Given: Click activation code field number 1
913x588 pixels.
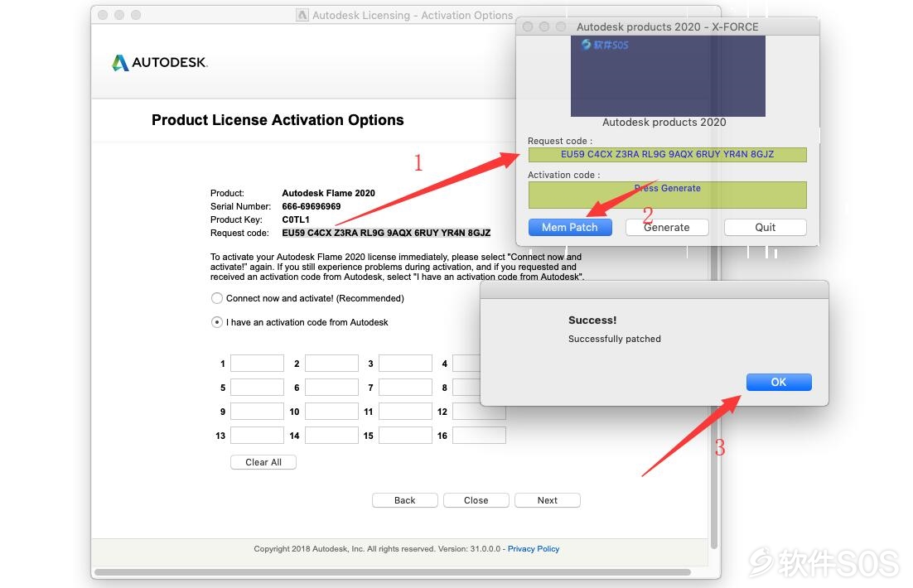Looking at the screenshot, I should (x=258, y=364).
